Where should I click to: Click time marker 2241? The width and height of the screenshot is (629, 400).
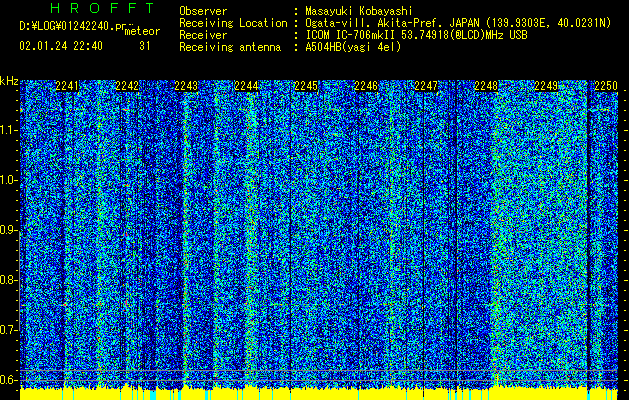67,86
